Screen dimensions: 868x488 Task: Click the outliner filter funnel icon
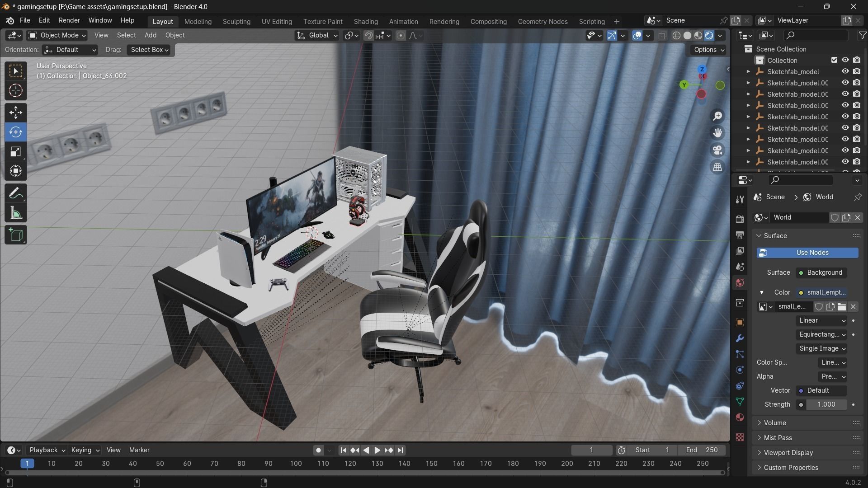[862, 35]
